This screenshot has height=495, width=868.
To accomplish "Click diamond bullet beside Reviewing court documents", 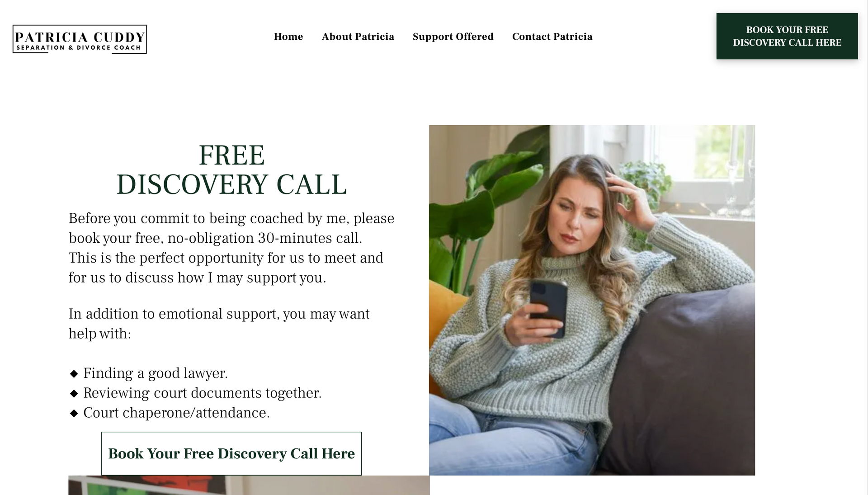I will [74, 393].
